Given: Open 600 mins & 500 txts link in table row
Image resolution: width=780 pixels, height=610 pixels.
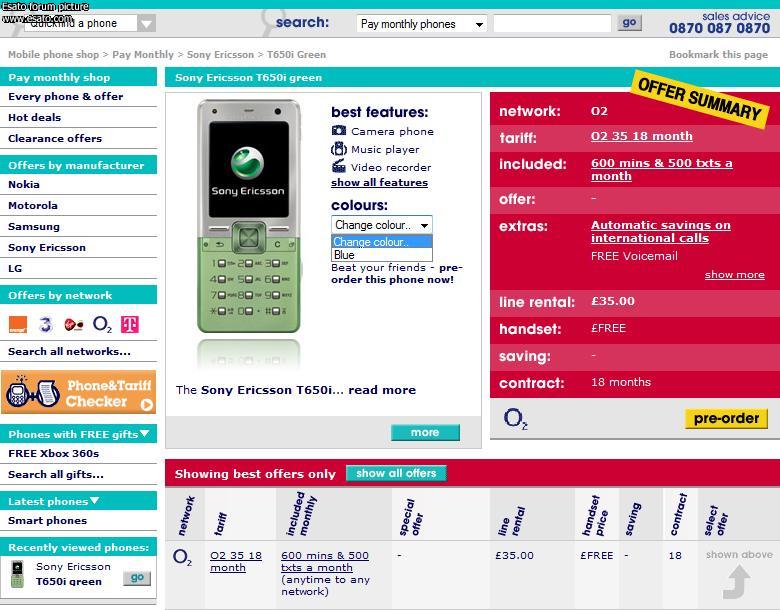Looking at the screenshot, I should (325, 561).
